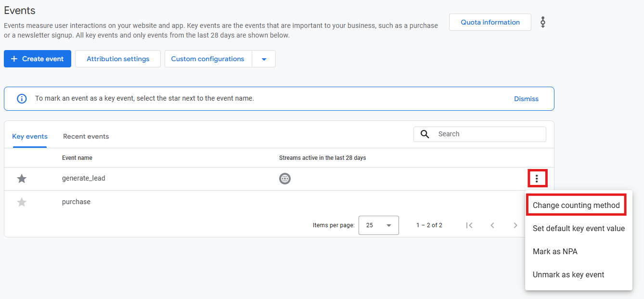Dismiss the key event info banner
The image size is (644, 299).
coord(526,99)
